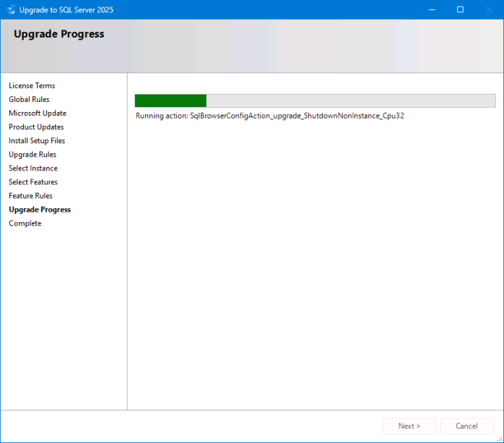
Task: Choose the Select Features step
Action: tap(33, 182)
